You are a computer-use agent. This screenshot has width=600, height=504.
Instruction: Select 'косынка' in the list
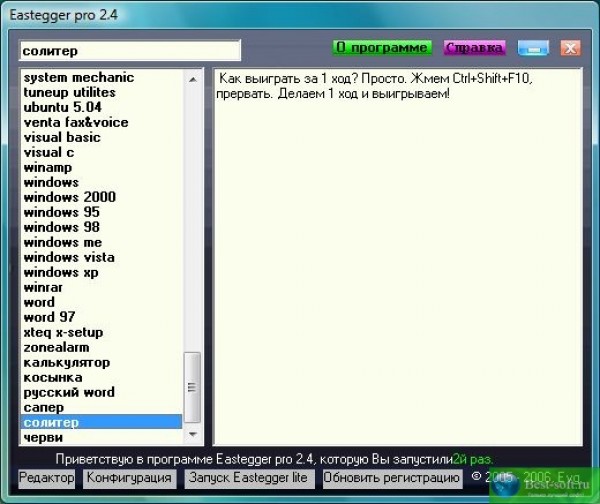[x=53, y=378]
